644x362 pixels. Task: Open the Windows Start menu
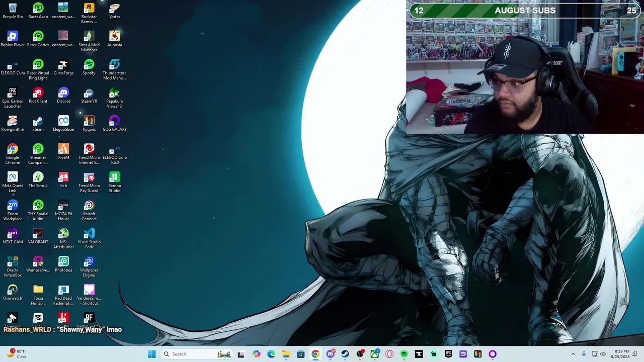(x=151, y=354)
